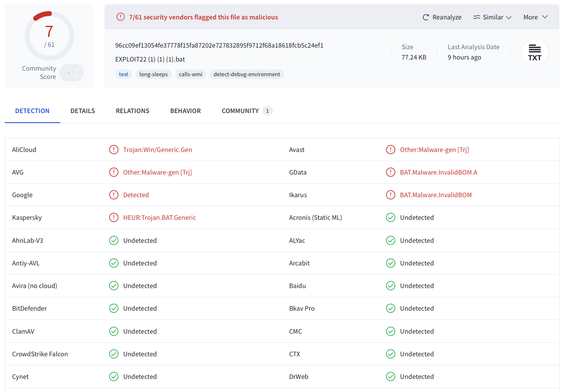Click Avira green check icon
This screenshot has width=564, height=392.
(114, 286)
